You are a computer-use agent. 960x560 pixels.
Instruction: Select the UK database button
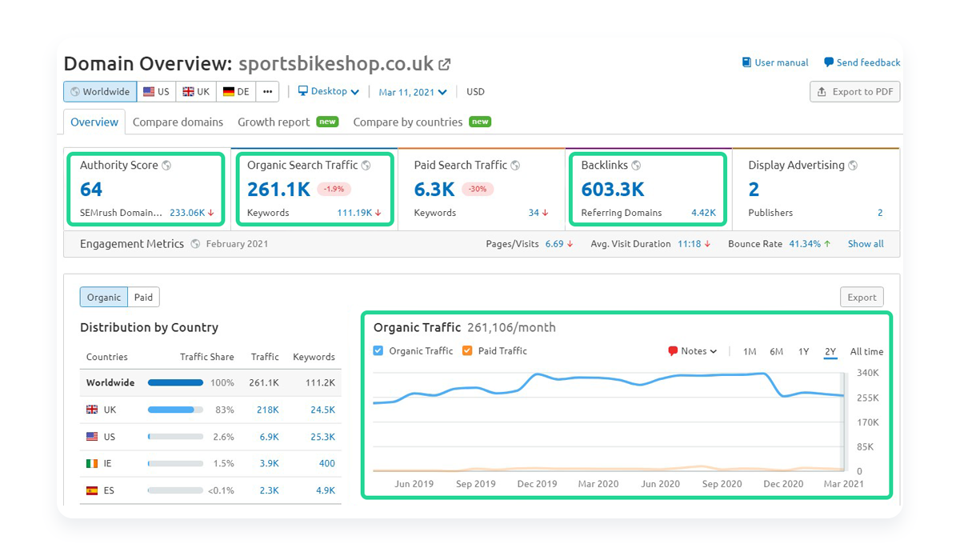coord(196,91)
